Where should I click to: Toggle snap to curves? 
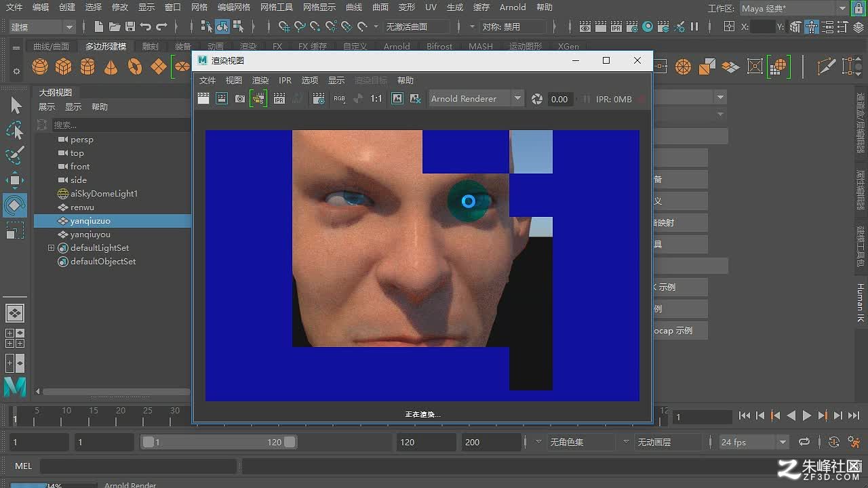pos(300,26)
